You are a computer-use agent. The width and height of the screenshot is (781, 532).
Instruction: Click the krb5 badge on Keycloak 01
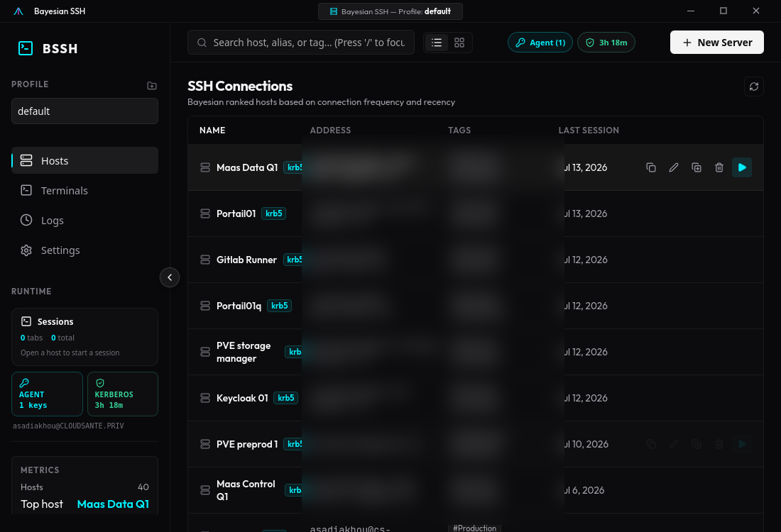286,398
